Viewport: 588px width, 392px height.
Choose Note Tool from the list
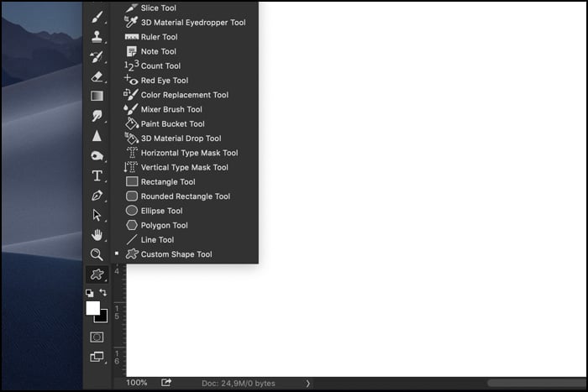tap(185, 51)
